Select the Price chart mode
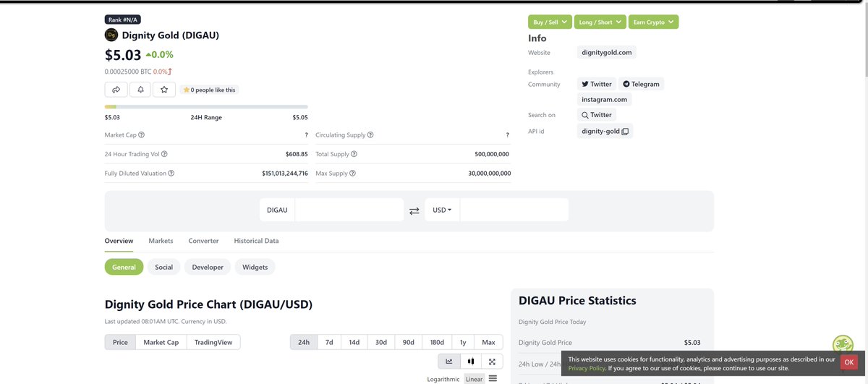The image size is (868, 384). pyautogui.click(x=120, y=342)
